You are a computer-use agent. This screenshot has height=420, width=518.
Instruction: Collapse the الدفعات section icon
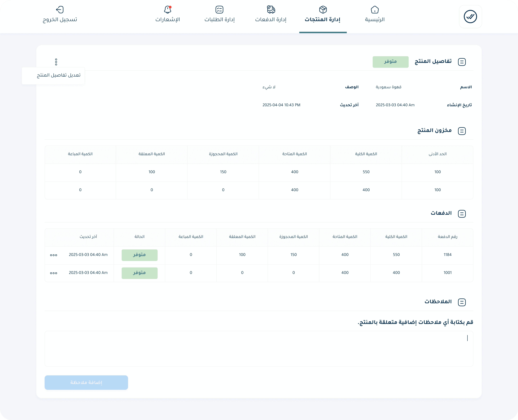pos(462,214)
